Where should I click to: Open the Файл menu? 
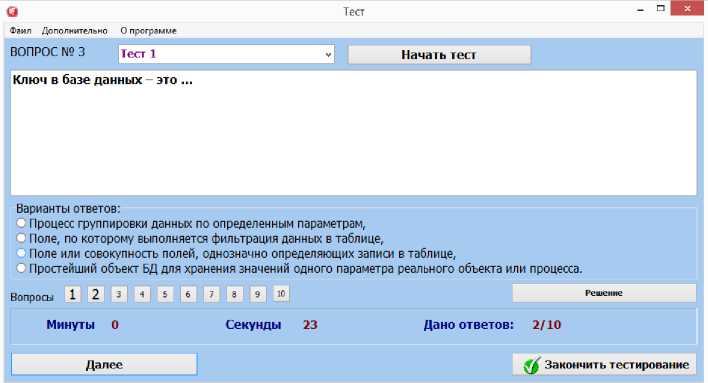tap(20, 31)
